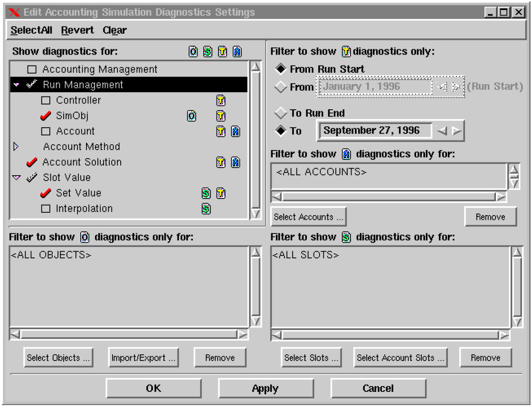Collapse the Slot Value tree group

click(17, 178)
